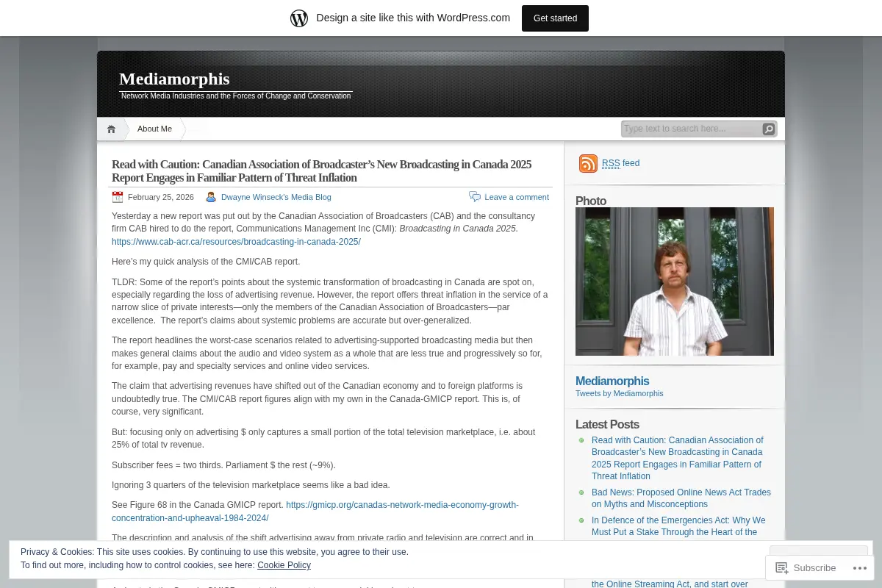Click the Photo widget heading
The image size is (882, 588).
click(591, 201)
